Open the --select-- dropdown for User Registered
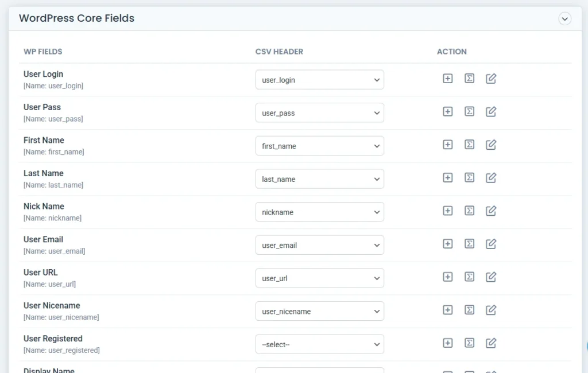588x373 pixels. point(319,344)
